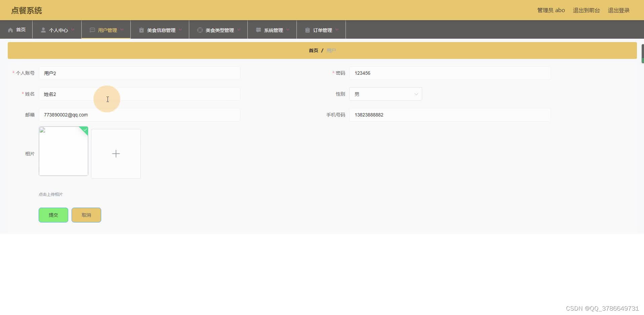This screenshot has width=644, height=315.
Task: Click the 手机号码 input field
Action: click(450, 115)
